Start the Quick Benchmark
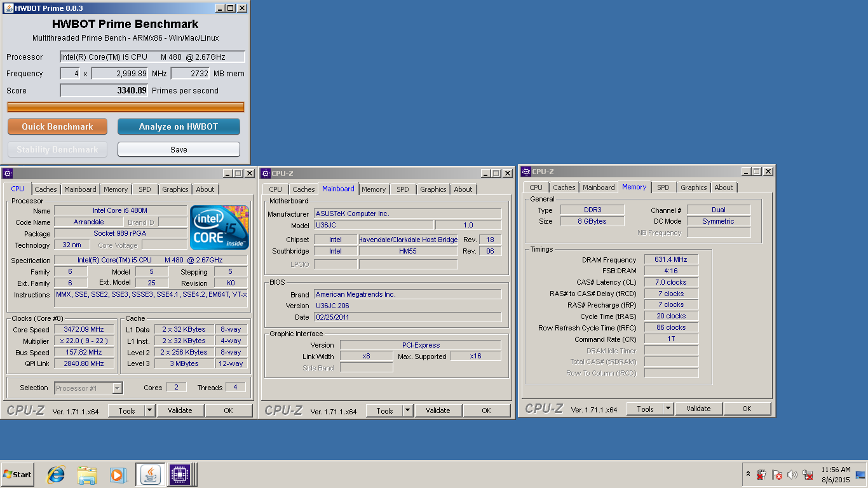868x488 pixels. (x=57, y=126)
